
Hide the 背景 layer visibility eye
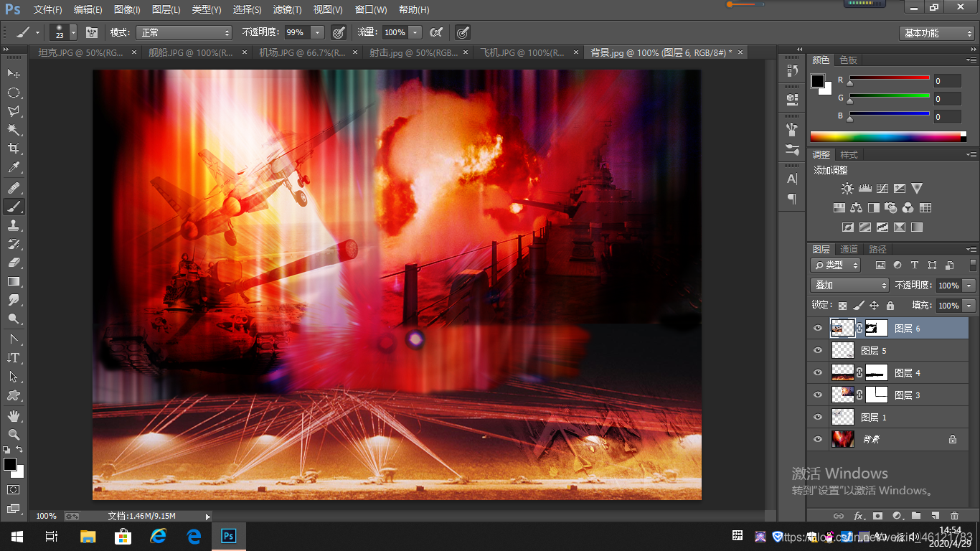tap(818, 440)
